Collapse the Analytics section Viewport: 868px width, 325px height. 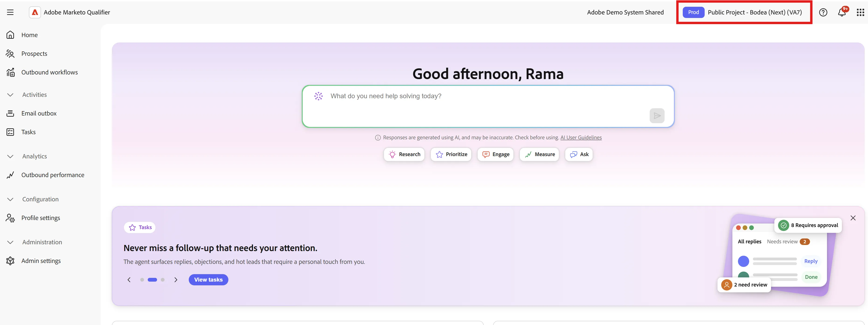[x=10, y=156]
